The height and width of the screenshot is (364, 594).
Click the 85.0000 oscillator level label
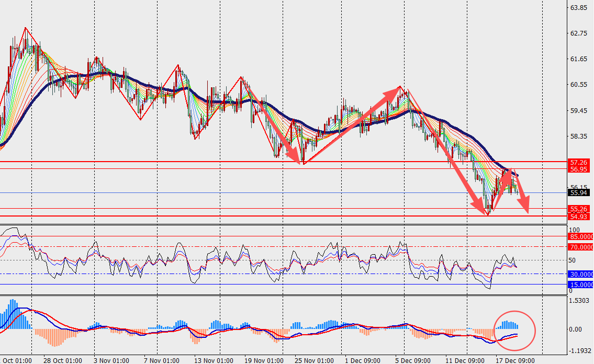(x=580, y=237)
